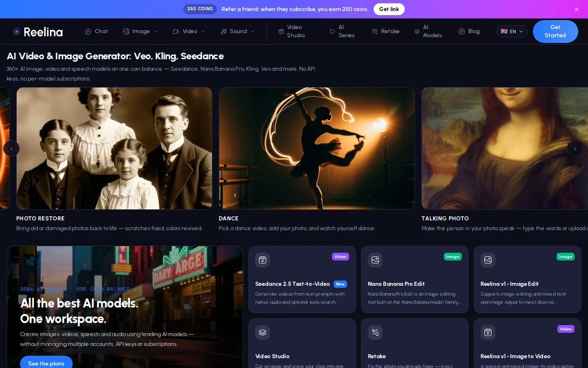
Task: Open the EN language selector
Action: point(512,31)
